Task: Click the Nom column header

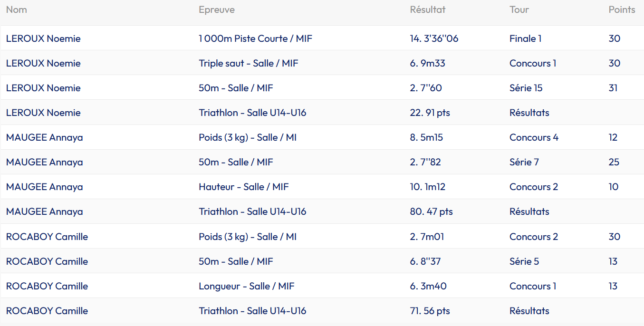Action: click(x=17, y=10)
